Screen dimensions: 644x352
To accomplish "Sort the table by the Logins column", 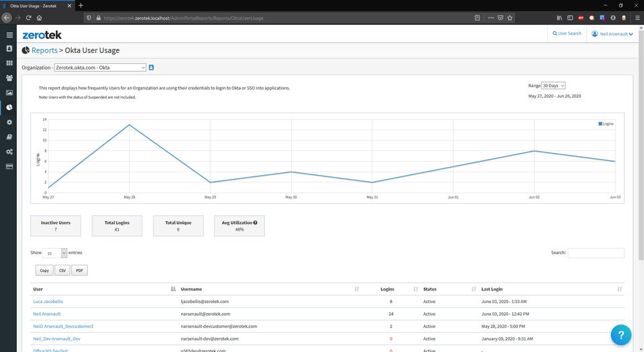I will pyautogui.click(x=390, y=289).
